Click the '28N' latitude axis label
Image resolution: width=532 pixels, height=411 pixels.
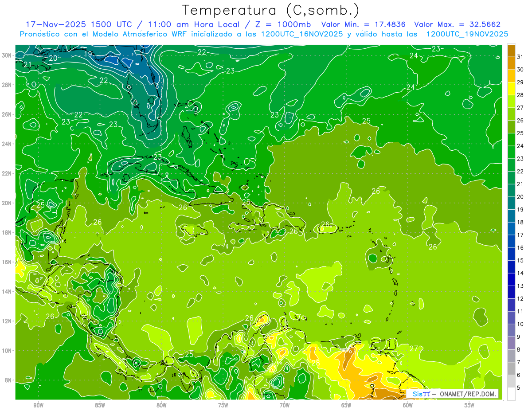pyautogui.click(x=7, y=85)
